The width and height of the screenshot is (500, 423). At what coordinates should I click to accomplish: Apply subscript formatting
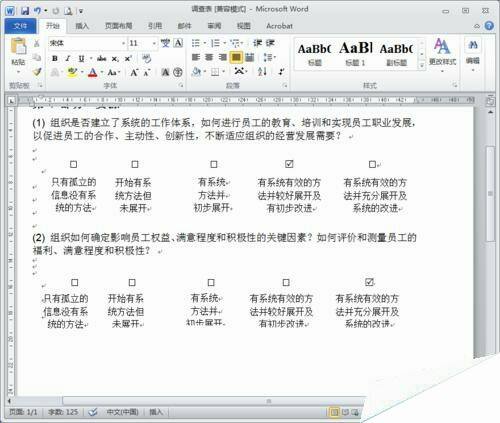(115, 59)
